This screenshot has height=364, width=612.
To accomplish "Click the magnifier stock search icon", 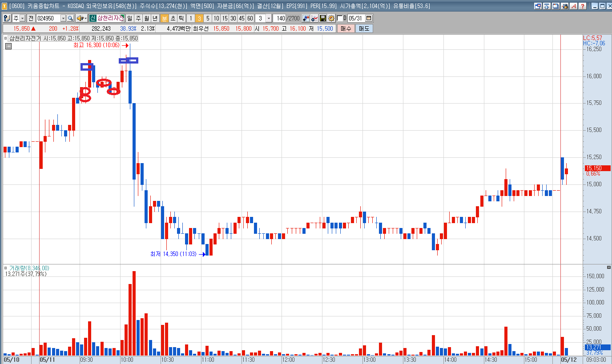I will [x=71, y=18].
